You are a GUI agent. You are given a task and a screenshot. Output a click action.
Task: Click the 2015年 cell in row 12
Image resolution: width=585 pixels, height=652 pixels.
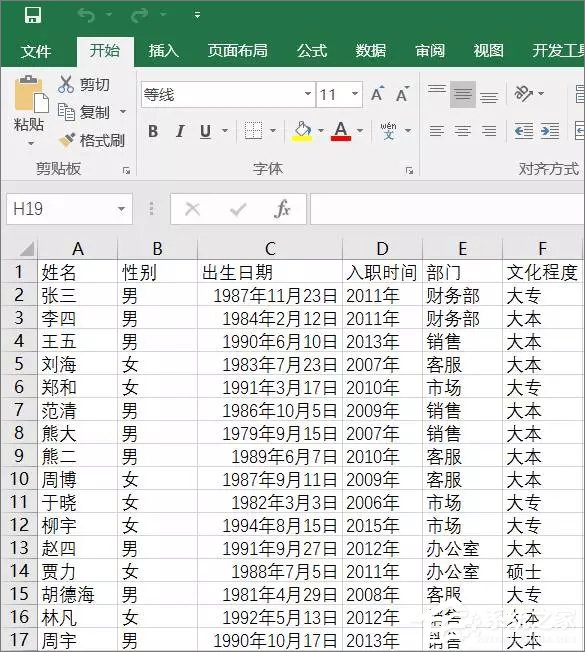click(382, 526)
